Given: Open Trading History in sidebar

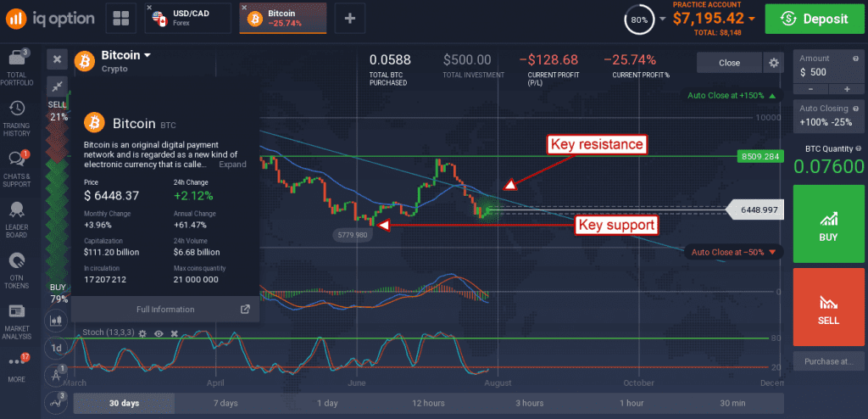Looking at the screenshot, I should point(17,118).
